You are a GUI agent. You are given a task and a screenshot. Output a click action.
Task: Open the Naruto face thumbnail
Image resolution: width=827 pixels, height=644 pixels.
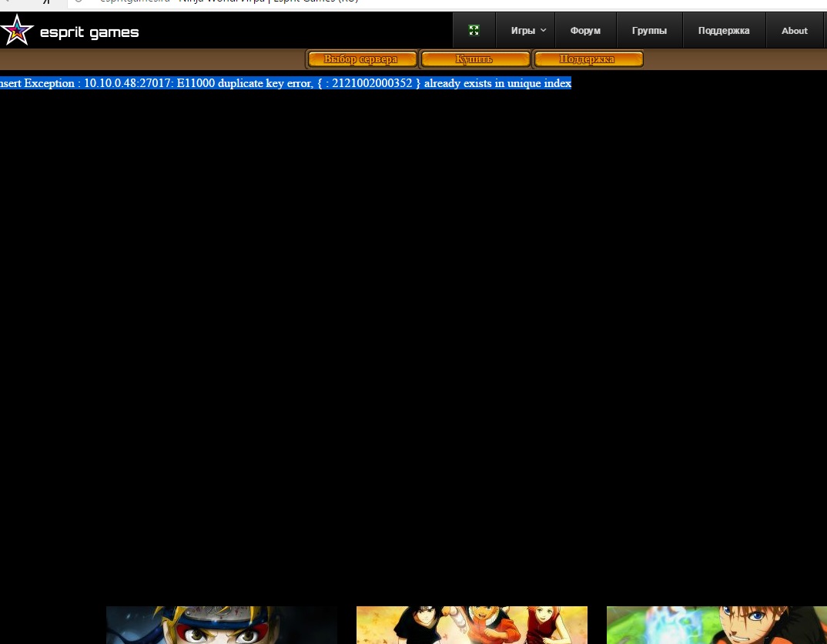[221, 625]
